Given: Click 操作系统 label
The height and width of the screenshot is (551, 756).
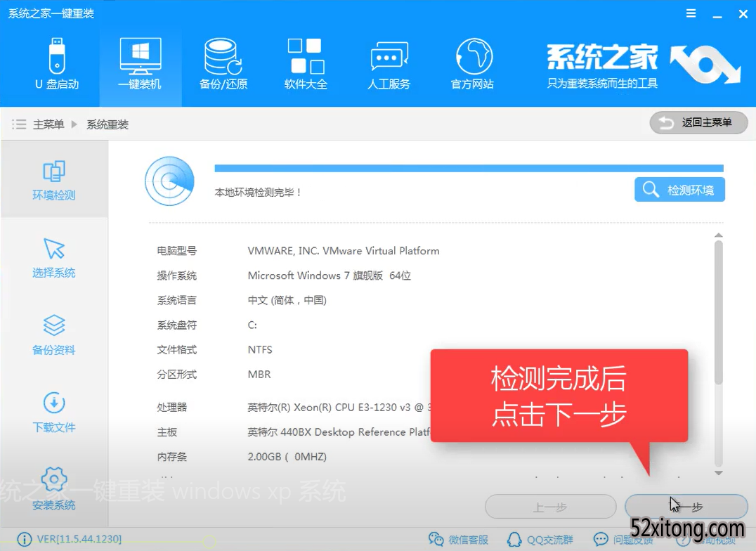Looking at the screenshot, I should 176,275.
